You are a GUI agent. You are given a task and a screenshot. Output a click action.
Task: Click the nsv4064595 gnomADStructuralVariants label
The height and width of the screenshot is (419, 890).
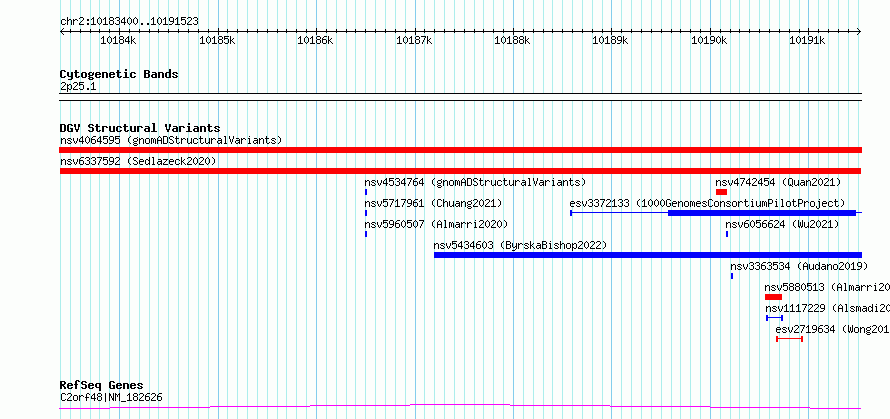(171, 140)
